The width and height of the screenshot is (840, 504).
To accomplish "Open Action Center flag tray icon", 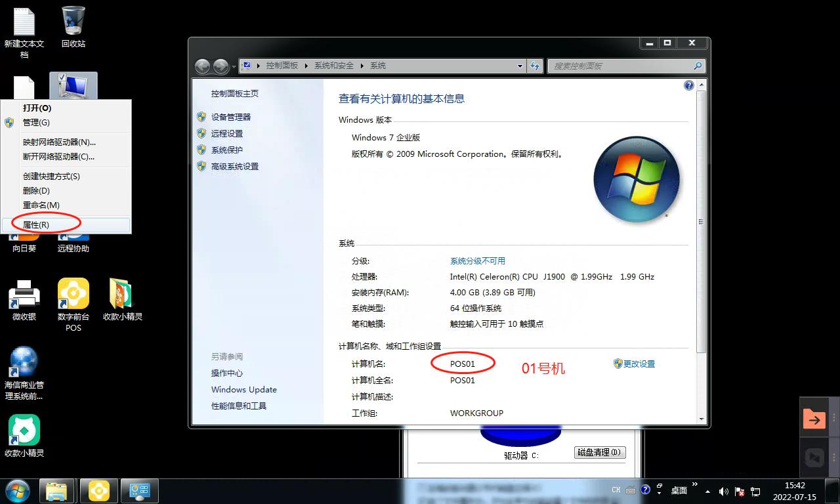I will point(740,491).
